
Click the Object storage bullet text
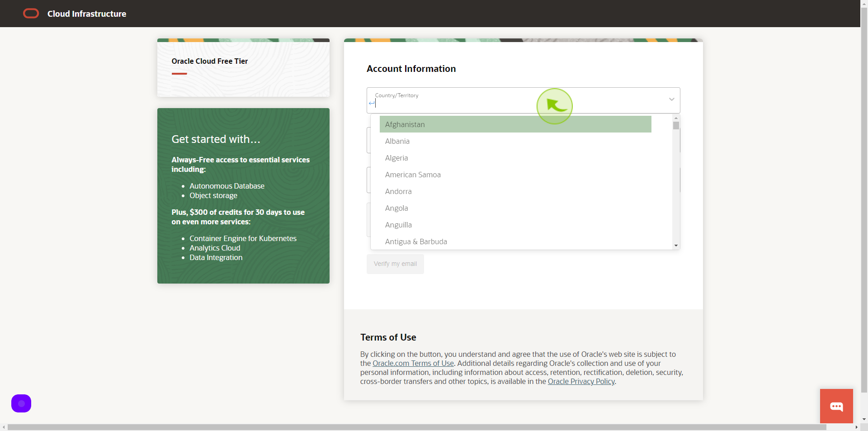[213, 195]
